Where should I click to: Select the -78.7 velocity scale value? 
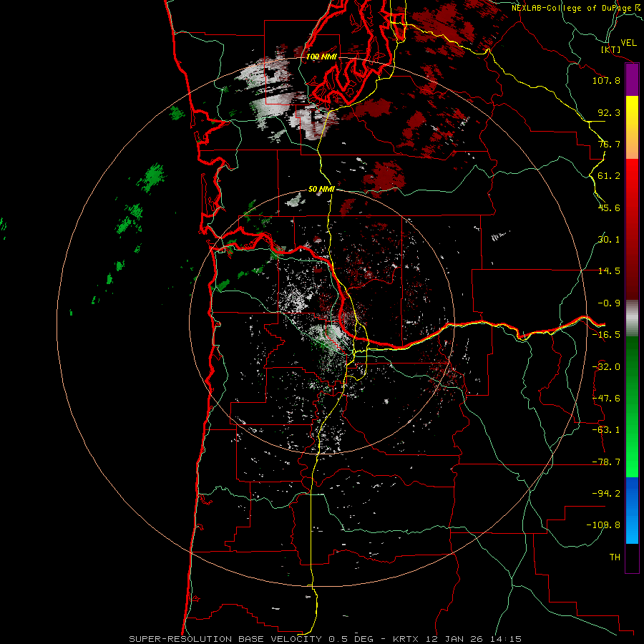[x=606, y=462]
